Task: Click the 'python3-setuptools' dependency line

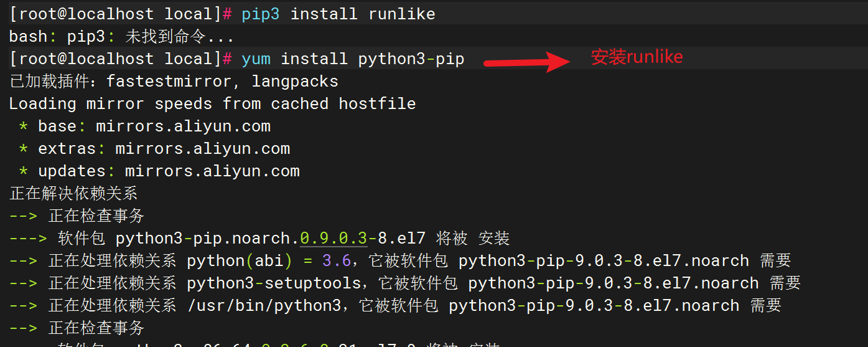Action: [x=405, y=283]
